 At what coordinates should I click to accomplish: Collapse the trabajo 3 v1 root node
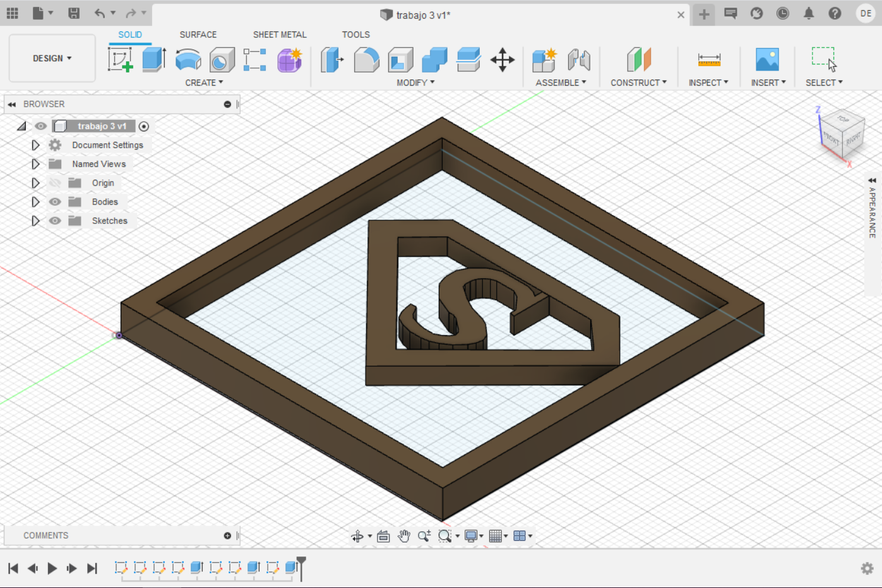(21, 126)
